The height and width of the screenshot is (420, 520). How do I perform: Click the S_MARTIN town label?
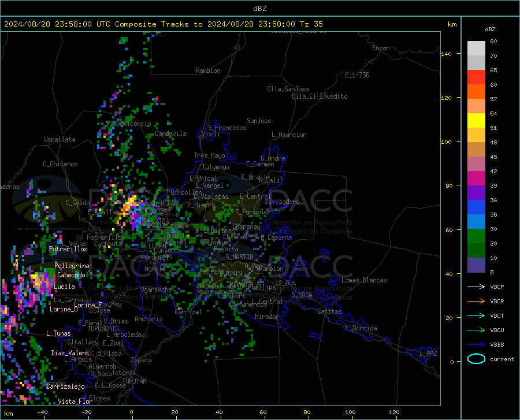click(x=239, y=257)
